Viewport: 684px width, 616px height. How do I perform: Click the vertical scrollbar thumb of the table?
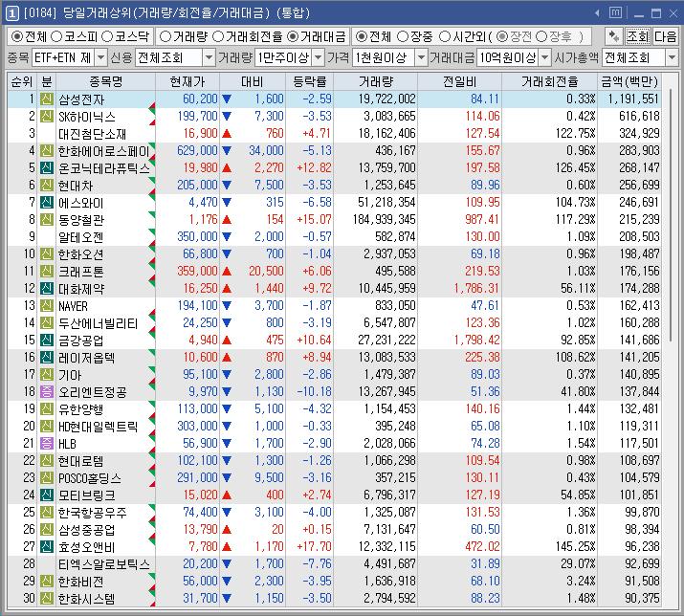coord(671,216)
